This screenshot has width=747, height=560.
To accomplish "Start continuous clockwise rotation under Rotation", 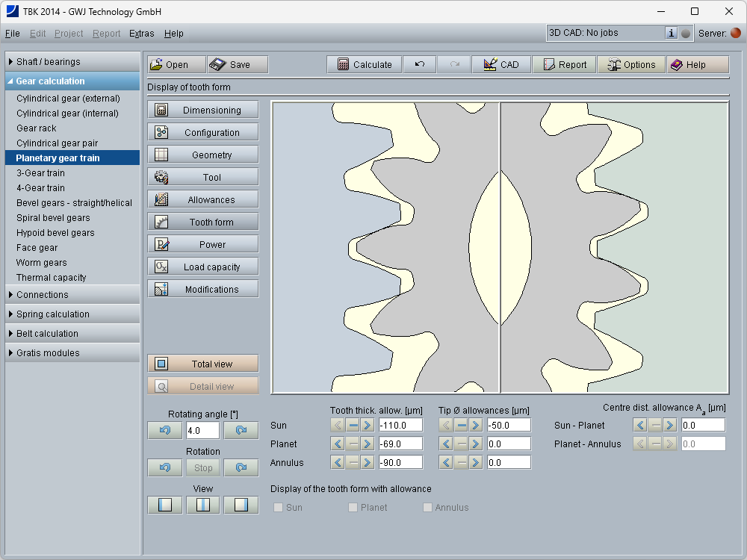I will (x=241, y=468).
